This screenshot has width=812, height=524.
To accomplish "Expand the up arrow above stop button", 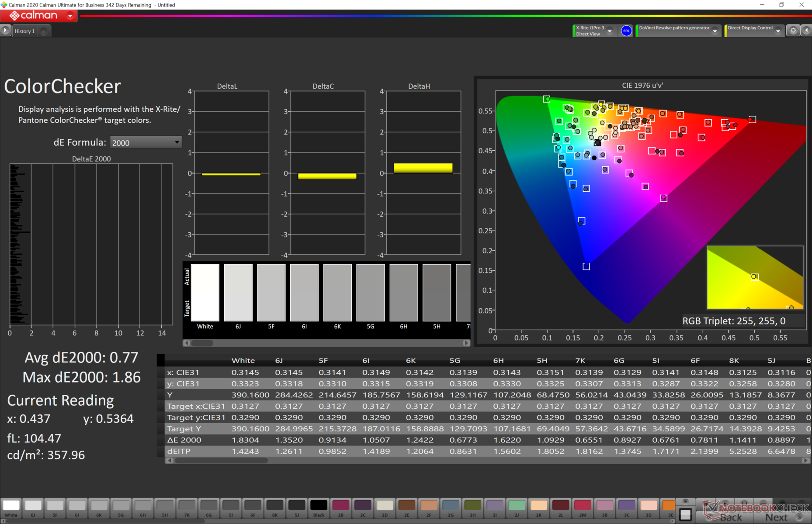I will point(685,501).
